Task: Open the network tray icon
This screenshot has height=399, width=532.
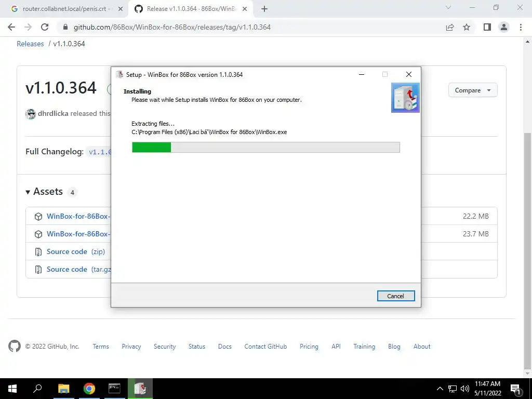Action: pos(453,389)
